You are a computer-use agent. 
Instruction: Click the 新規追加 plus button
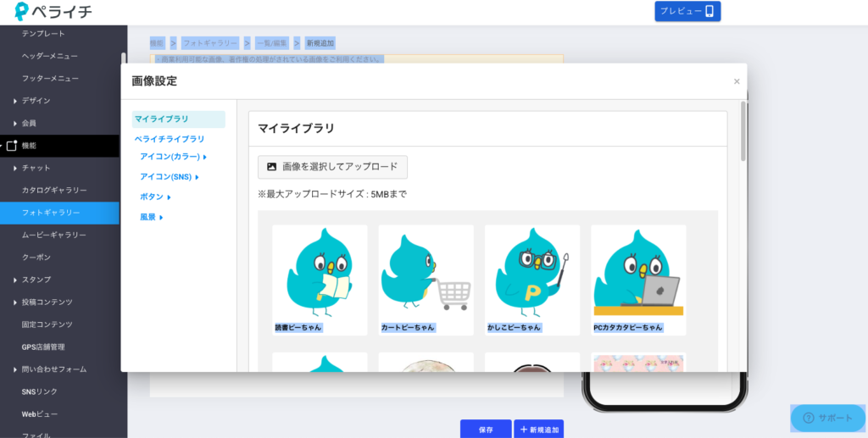click(538, 430)
